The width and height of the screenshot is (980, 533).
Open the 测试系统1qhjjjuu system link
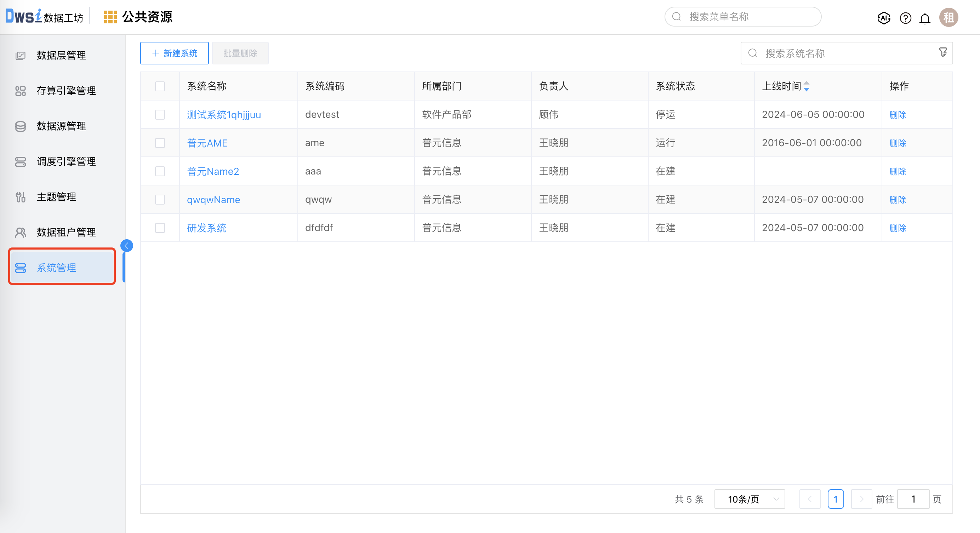(x=224, y=115)
